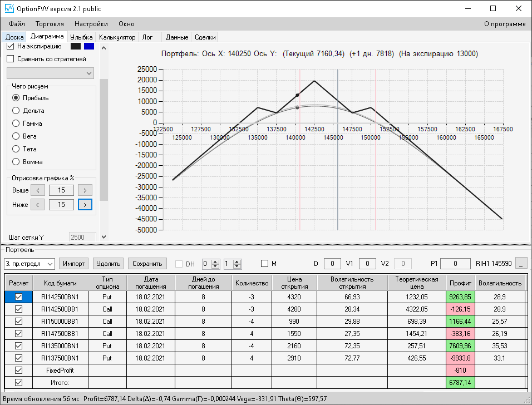Image resolution: width=532 pixels, height=405 pixels.
Task: Click the right arrow next to Ниже
Action: (x=85, y=205)
